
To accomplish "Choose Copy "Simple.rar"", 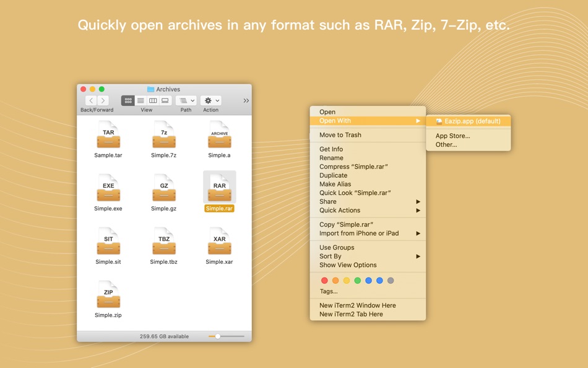I will tap(368, 224).
